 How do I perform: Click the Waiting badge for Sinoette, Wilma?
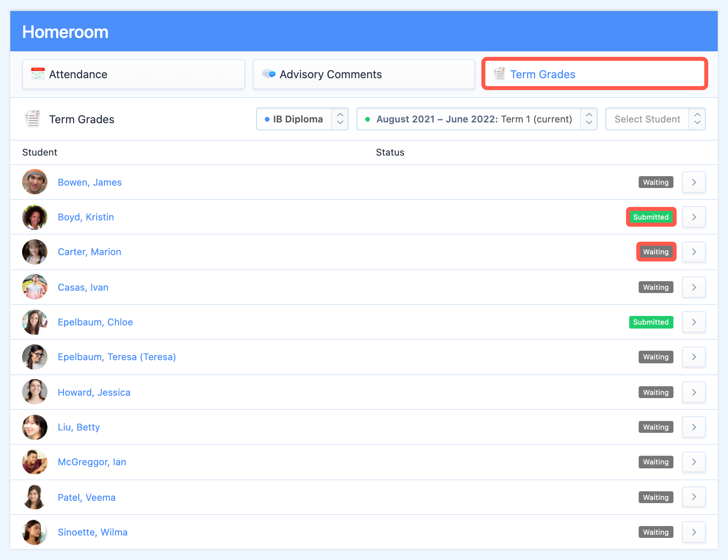click(x=656, y=532)
